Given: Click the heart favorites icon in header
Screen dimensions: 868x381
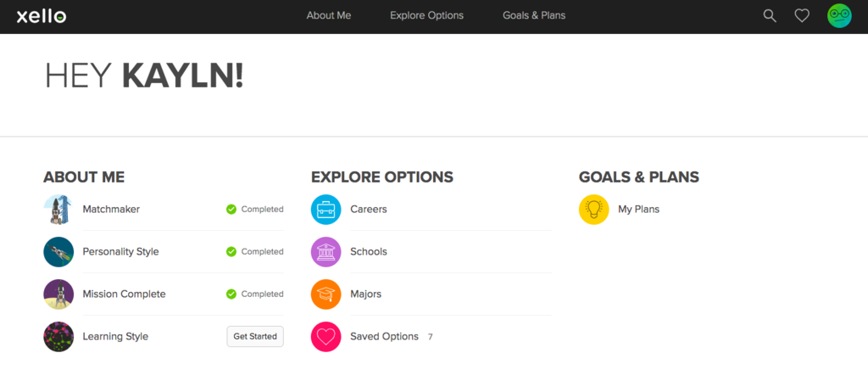Looking at the screenshot, I should click(x=802, y=16).
